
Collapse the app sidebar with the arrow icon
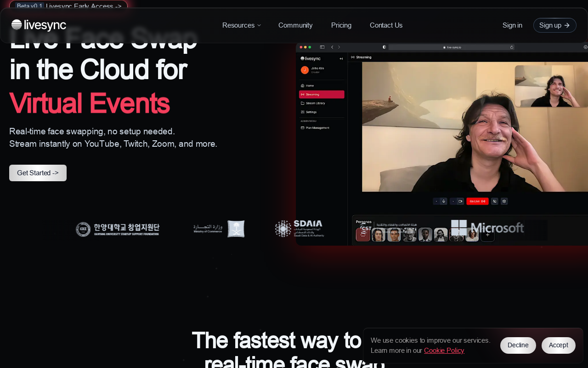pos(341,58)
